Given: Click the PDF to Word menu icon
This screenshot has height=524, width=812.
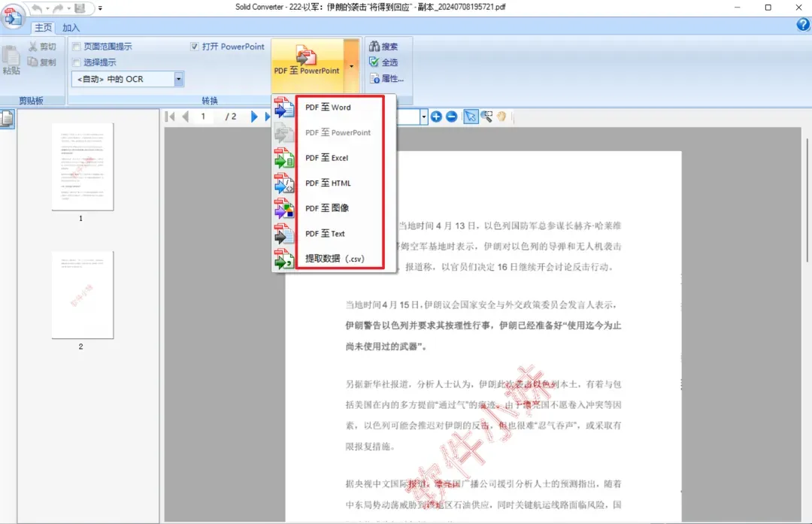Looking at the screenshot, I should (x=283, y=108).
